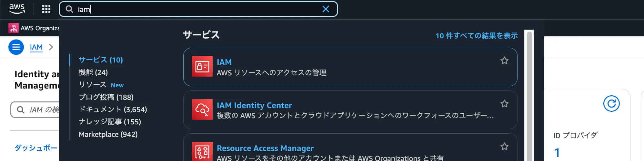Select the サービス (10) filter category

101,60
